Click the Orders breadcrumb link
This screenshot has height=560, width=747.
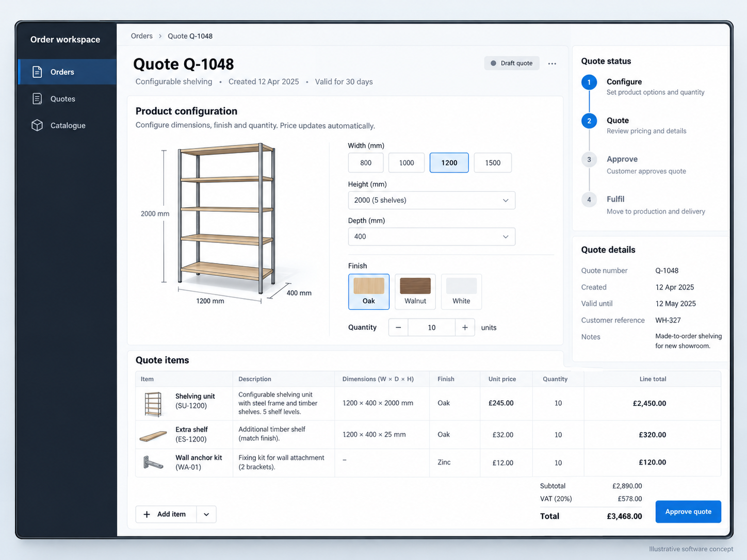coord(142,36)
